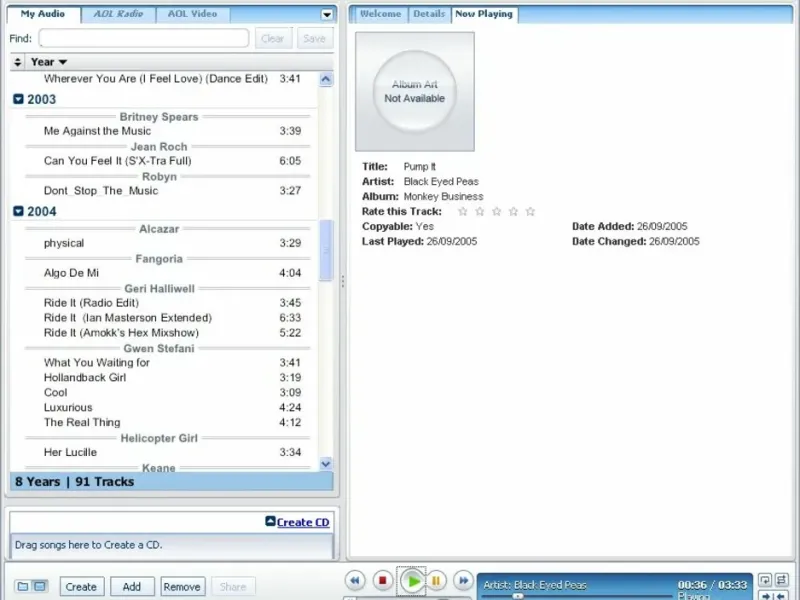This screenshot has width=800, height=600.
Task: Collapse the 2003 year group
Action: tap(18, 99)
